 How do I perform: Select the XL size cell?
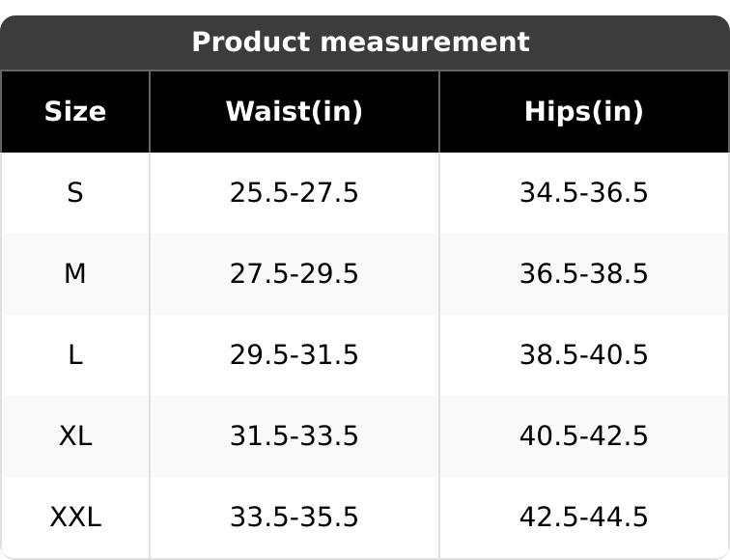(75, 436)
